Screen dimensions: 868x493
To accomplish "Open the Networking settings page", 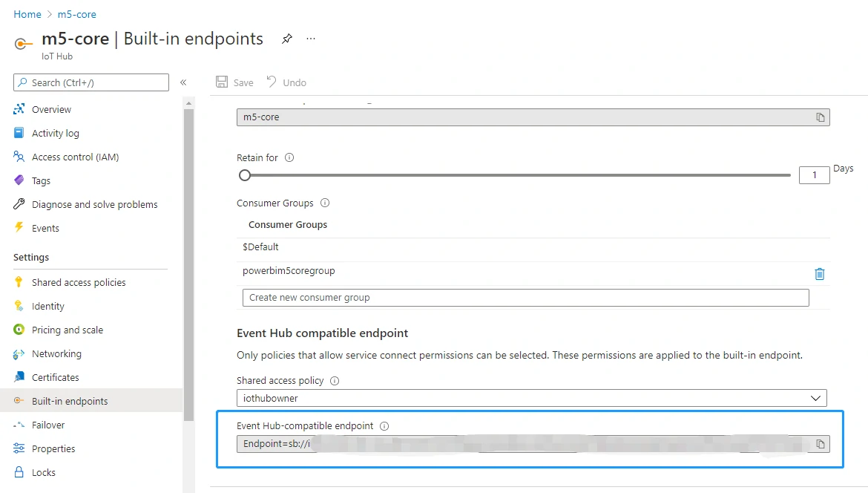I will [56, 354].
